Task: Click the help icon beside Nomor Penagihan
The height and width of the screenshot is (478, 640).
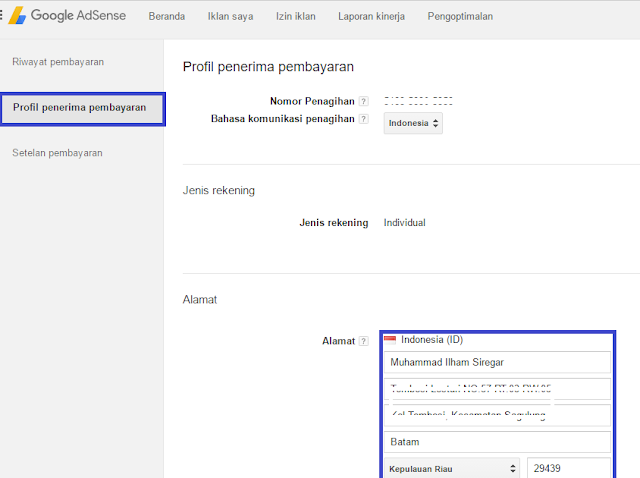Action: pos(364,102)
